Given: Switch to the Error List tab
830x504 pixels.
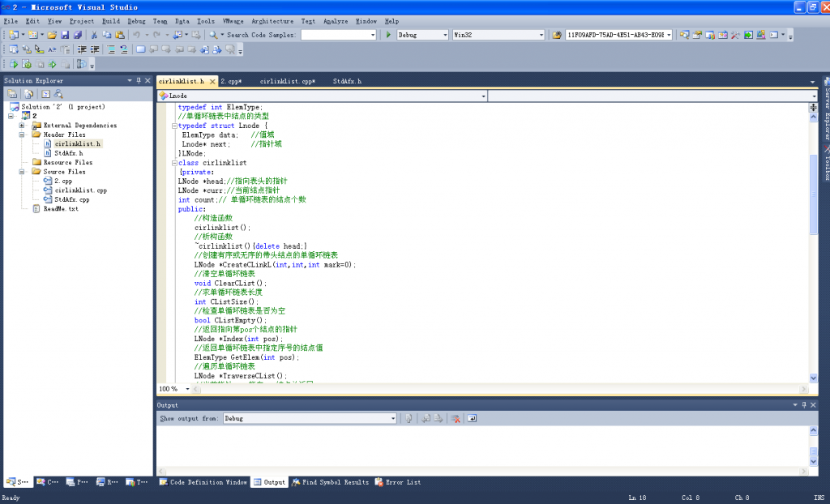Looking at the screenshot, I should tap(398, 482).
